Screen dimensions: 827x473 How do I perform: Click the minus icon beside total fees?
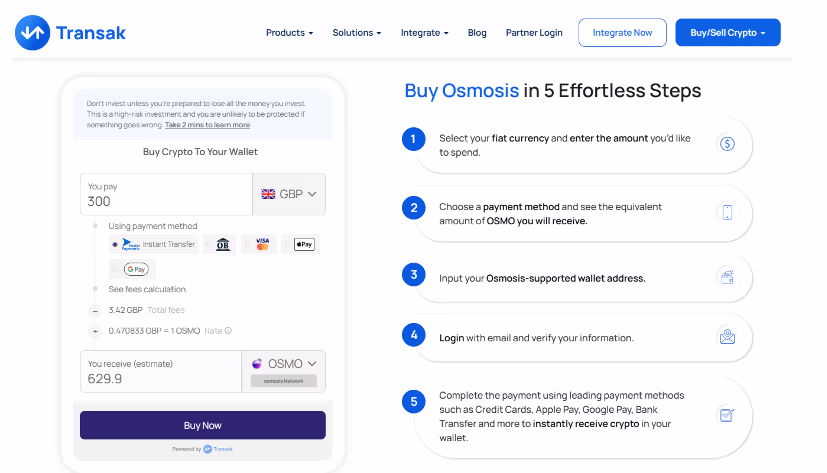coord(95,310)
